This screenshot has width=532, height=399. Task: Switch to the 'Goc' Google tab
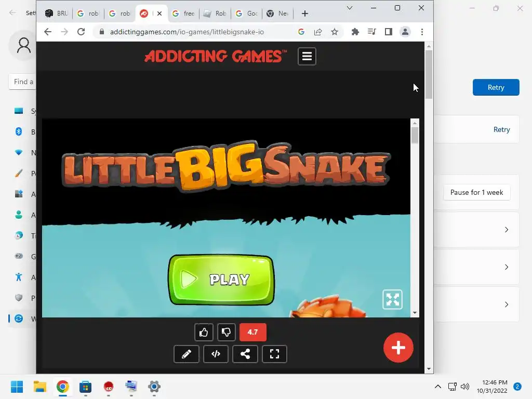pos(247,14)
